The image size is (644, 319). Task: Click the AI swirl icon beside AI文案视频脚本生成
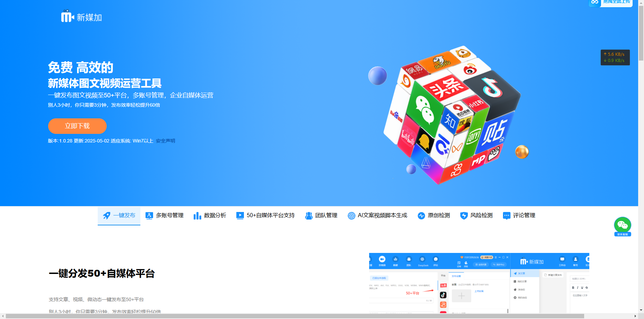351,216
